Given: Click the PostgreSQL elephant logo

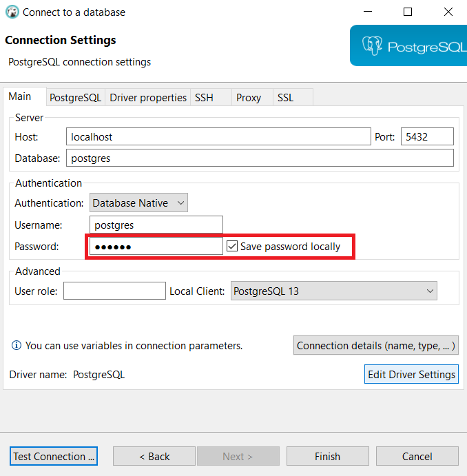Looking at the screenshot, I should click(x=372, y=46).
